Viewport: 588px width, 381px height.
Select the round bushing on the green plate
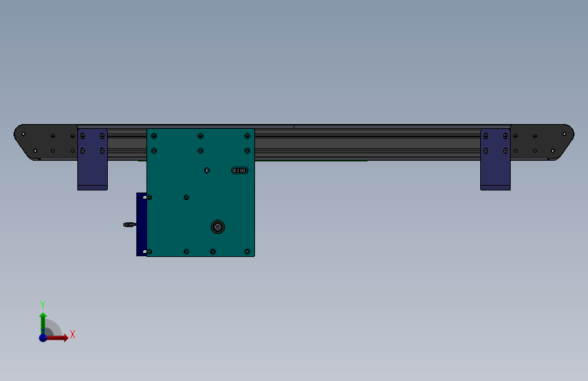click(218, 227)
